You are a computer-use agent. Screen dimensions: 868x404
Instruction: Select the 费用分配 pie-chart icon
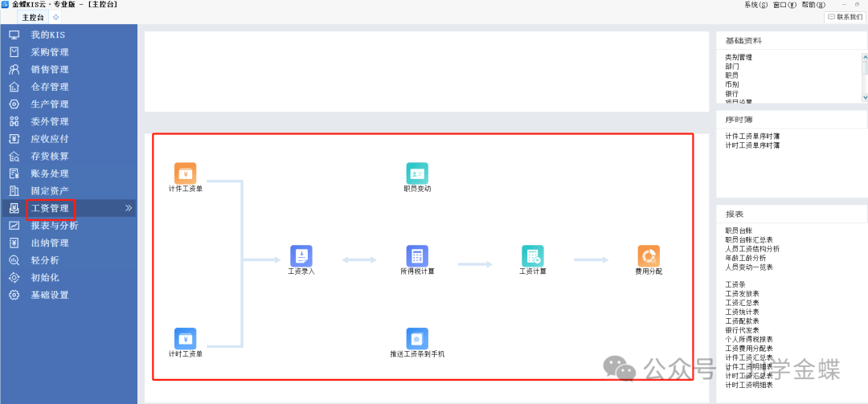pos(649,255)
